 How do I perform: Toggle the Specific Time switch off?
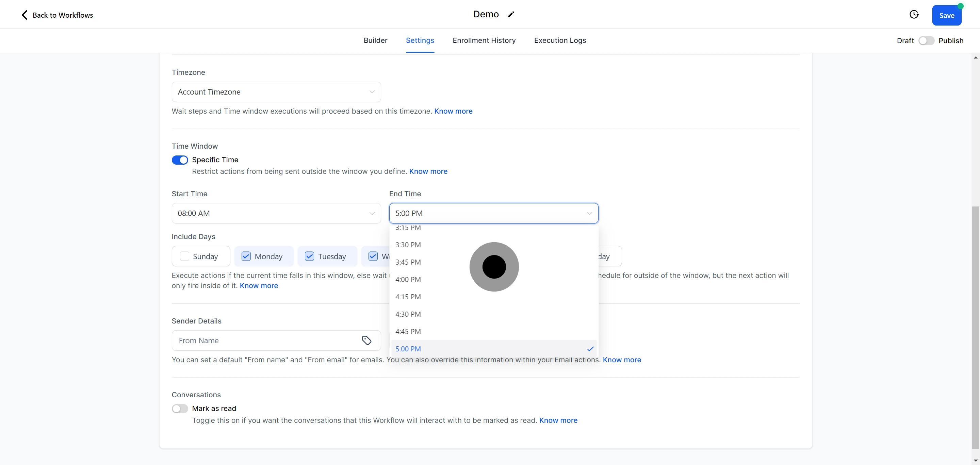pyautogui.click(x=180, y=160)
